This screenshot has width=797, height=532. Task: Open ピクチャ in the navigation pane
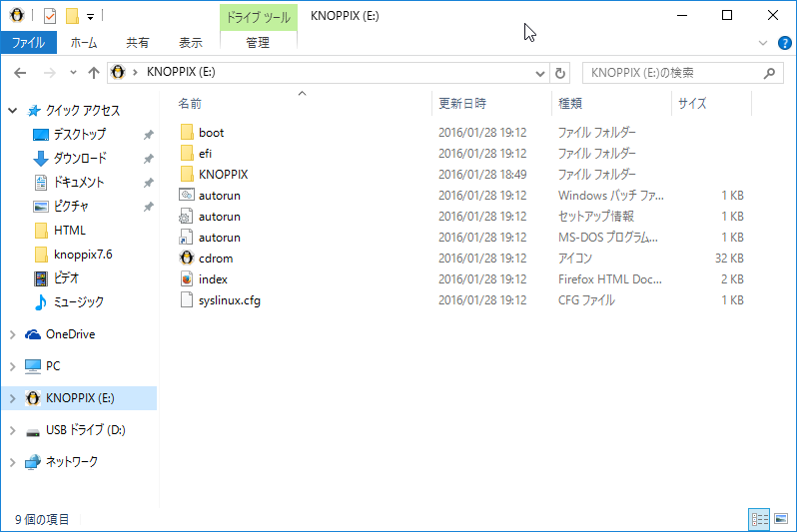(x=71, y=206)
